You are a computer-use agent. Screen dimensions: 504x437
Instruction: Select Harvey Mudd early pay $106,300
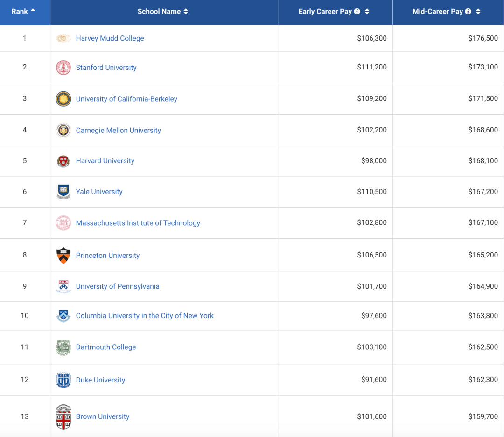pos(372,38)
